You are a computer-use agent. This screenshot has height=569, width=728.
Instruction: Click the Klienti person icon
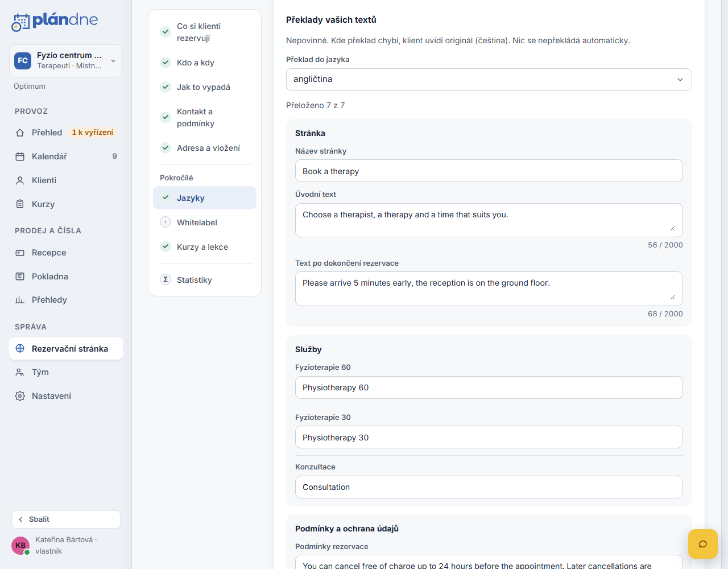(20, 180)
